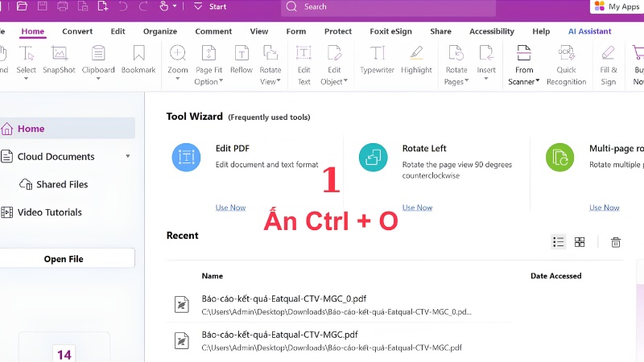The height and width of the screenshot is (362, 644).
Task: Switch Recent files to list view
Action: pyautogui.click(x=558, y=242)
